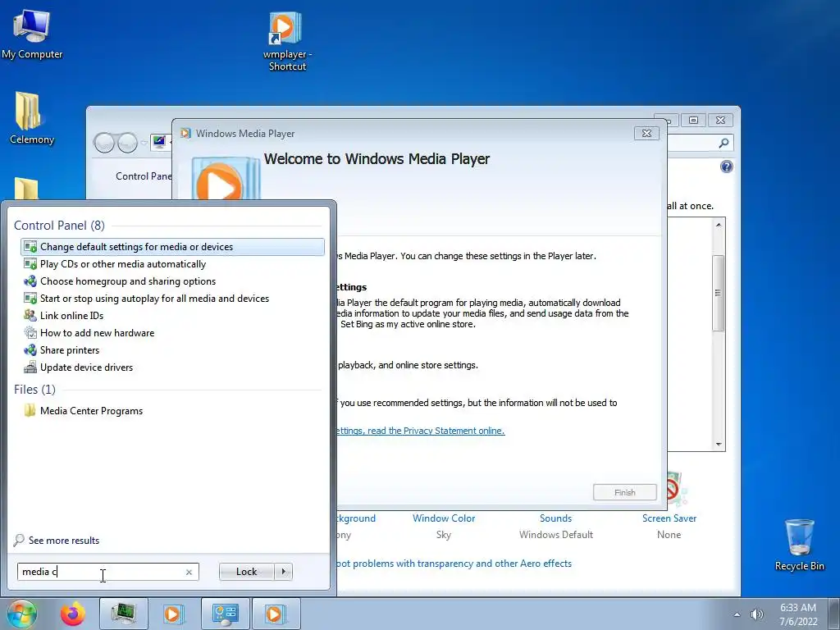The width and height of the screenshot is (840, 630).
Task: Click the Windows Start orb
Action: tap(22, 614)
